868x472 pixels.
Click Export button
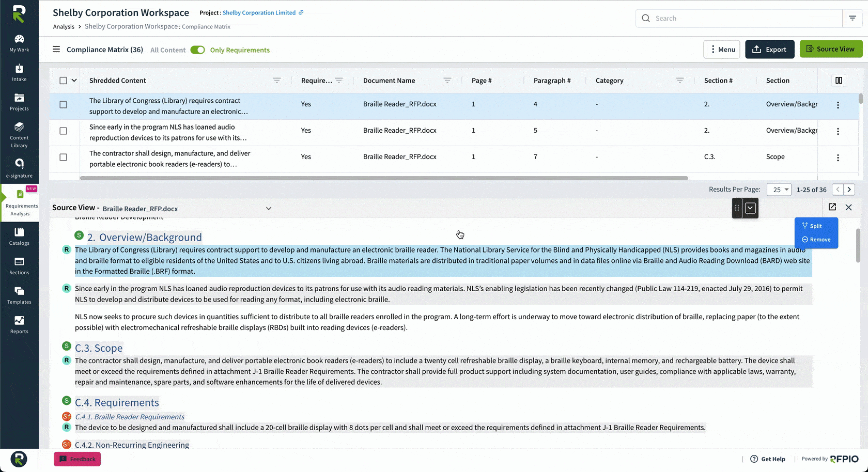(769, 49)
